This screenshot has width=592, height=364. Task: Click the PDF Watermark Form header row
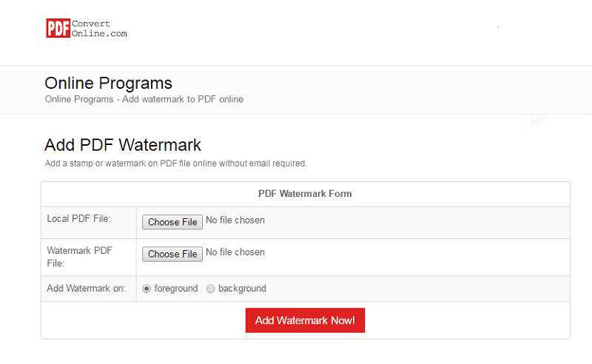click(305, 194)
